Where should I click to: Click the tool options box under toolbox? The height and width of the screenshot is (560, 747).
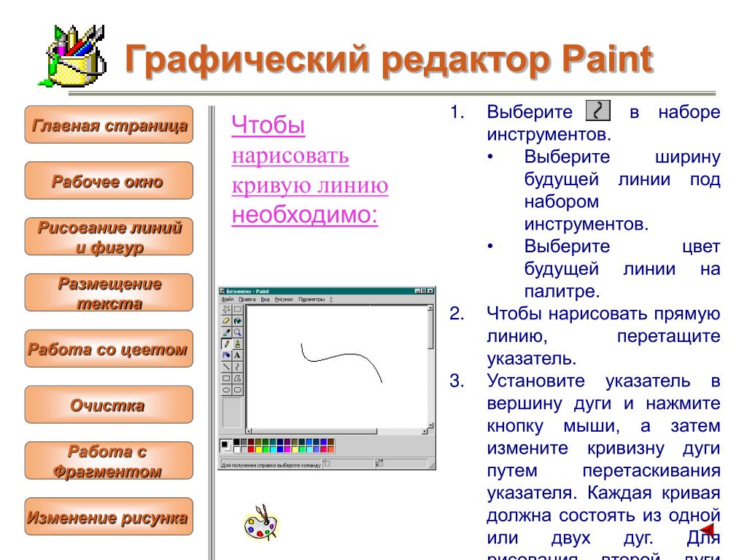[x=232, y=413]
